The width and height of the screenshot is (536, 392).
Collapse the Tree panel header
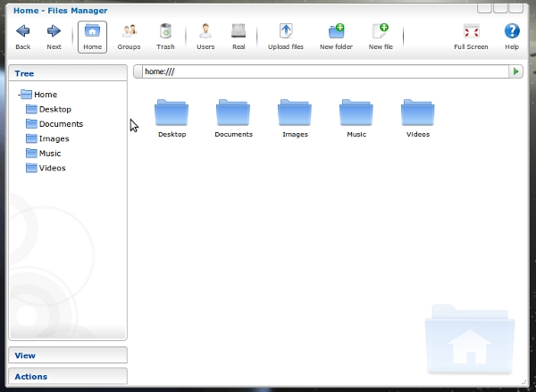pos(68,73)
